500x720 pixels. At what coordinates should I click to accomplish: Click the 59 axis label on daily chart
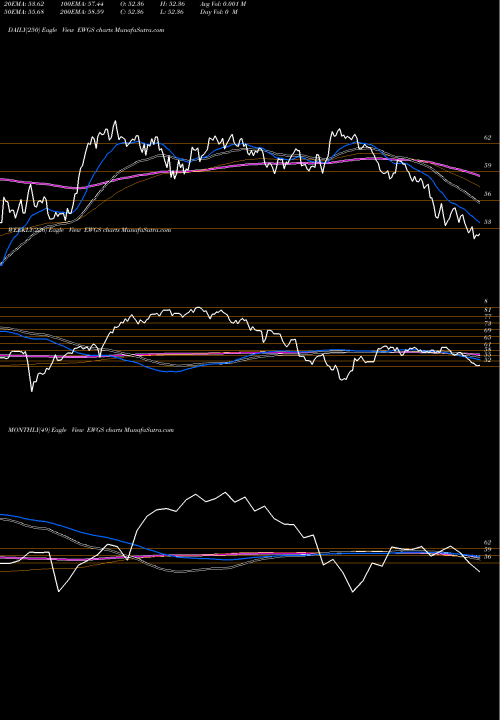click(488, 165)
